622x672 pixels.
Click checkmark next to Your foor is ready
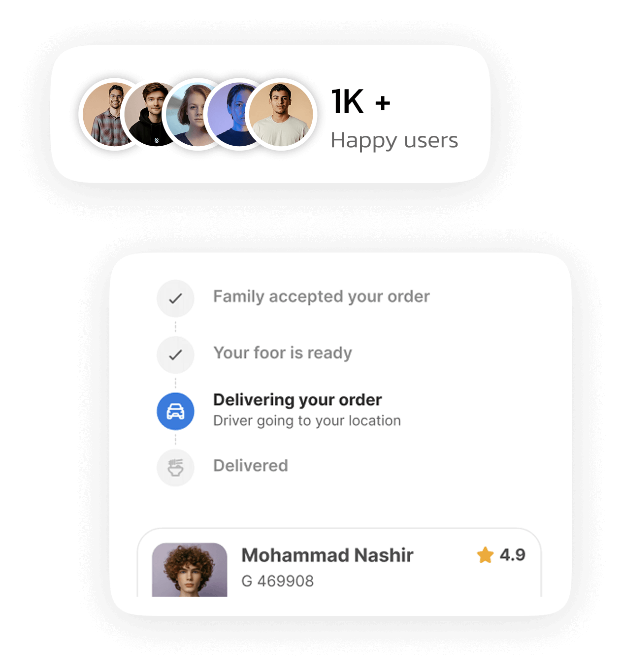[175, 354]
